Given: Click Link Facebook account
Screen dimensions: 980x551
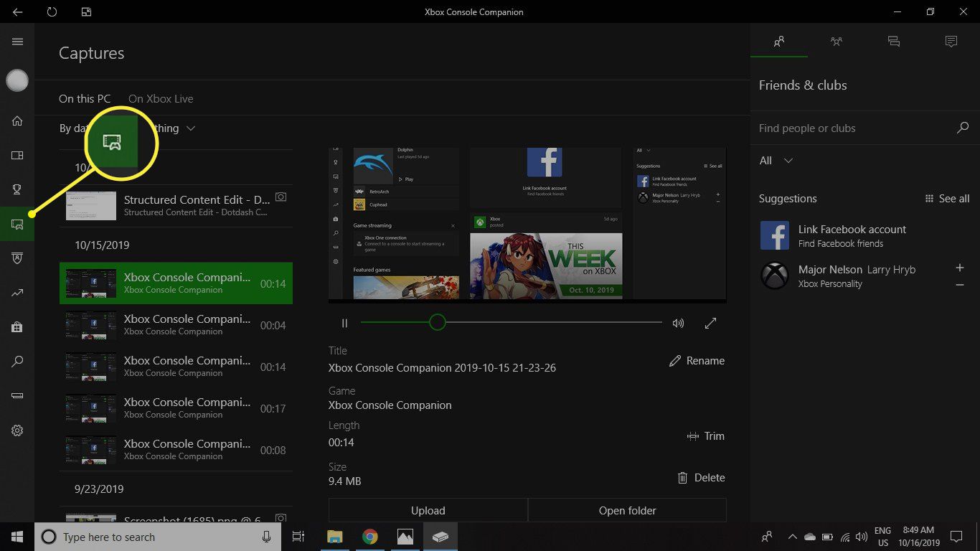Looking at the screenshot, I should [x=852, y=230].
